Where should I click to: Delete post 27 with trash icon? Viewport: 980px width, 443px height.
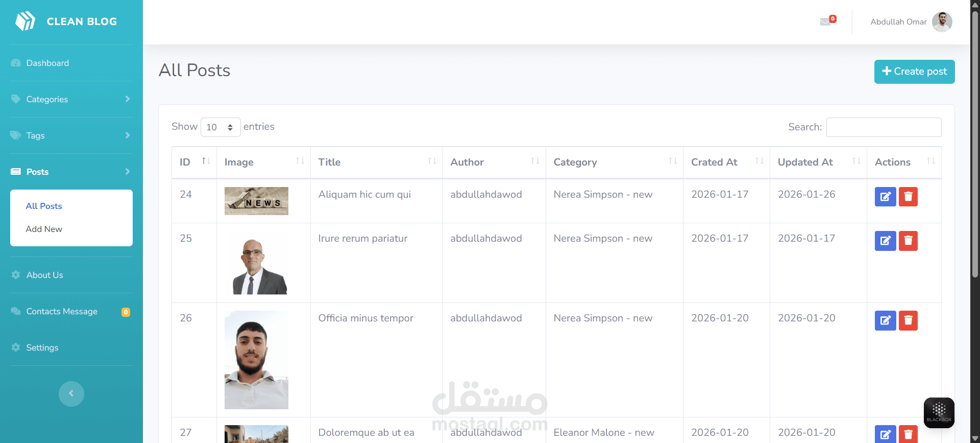[908, 434]
